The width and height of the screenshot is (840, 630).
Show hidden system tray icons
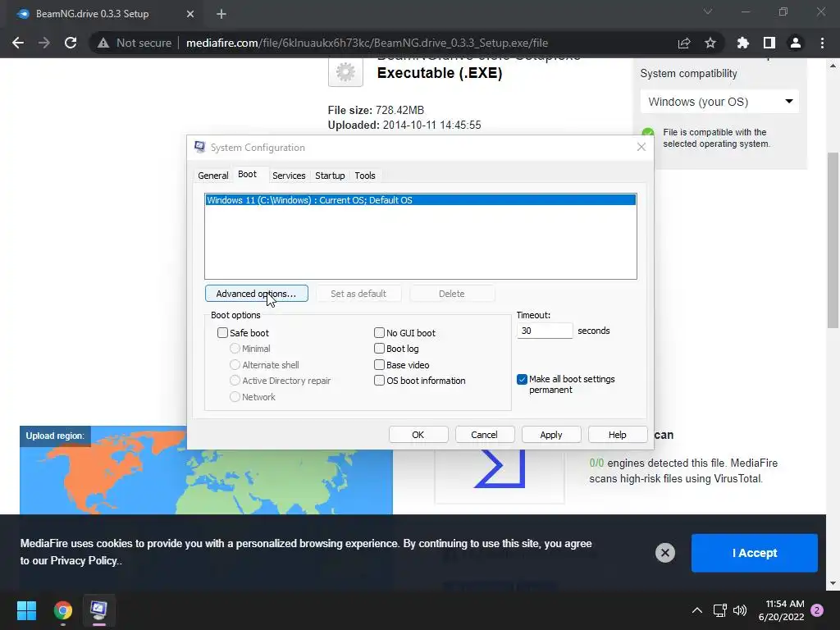(697, 610)
